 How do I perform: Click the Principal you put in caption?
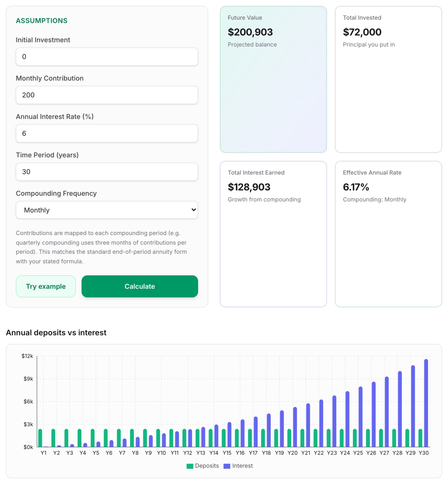[369, 45]
